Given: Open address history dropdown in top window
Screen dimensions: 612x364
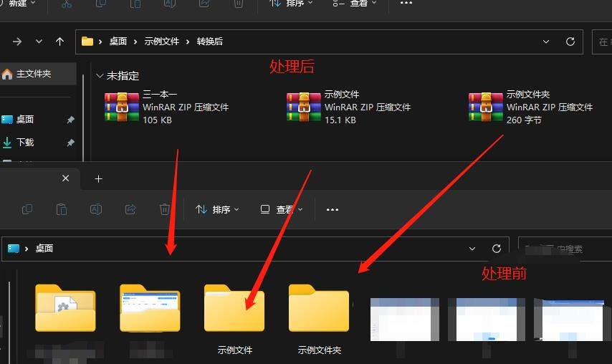Looking at the screenshot, I should (546, 42).
